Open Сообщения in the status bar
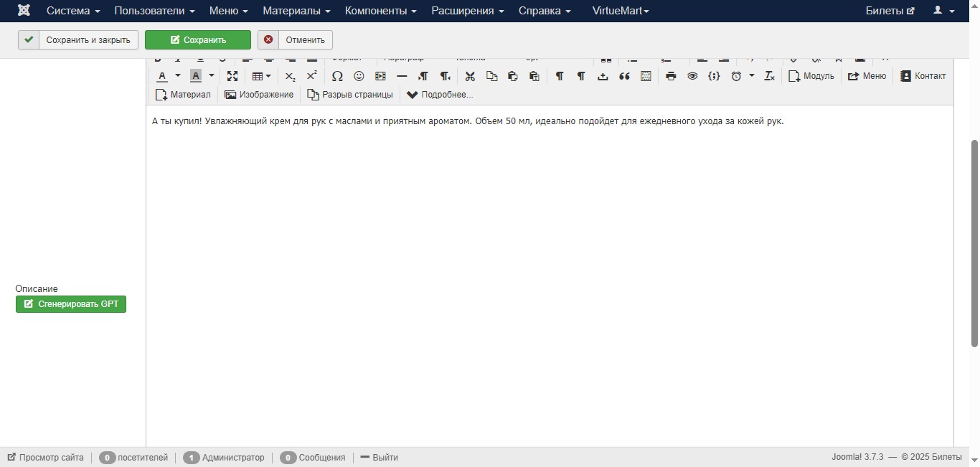The height and width of the screenshot is (467, 980). click(x=313, y=458)
